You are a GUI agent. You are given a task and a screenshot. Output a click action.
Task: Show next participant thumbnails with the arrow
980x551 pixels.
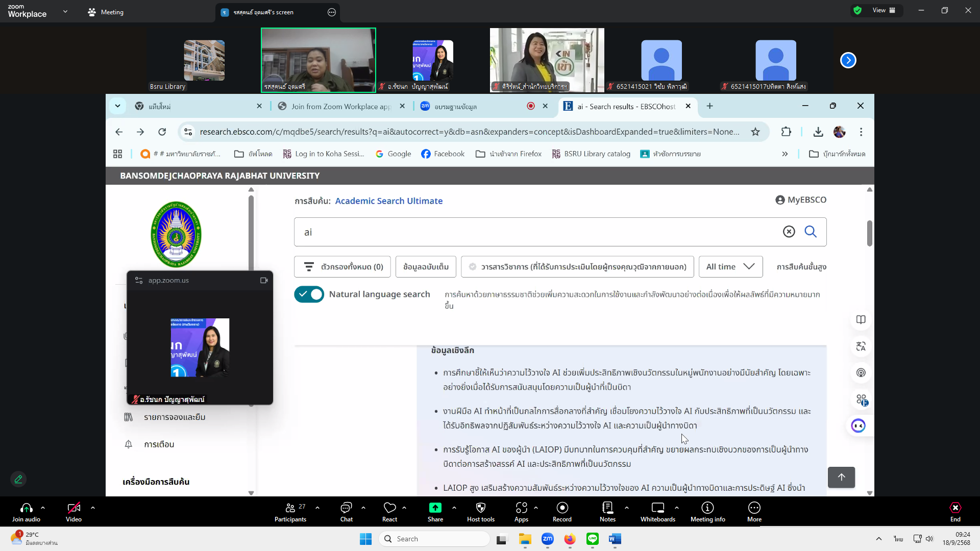point(848,60)
